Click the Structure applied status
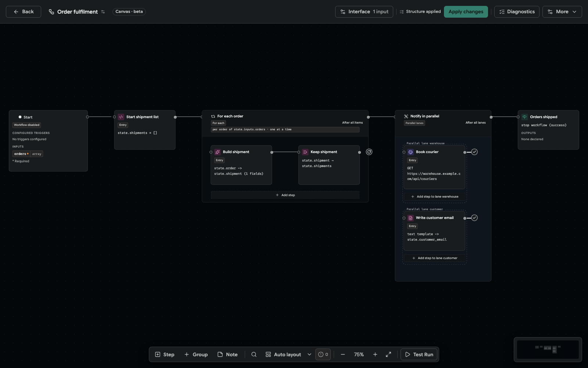 coord(420,12)
